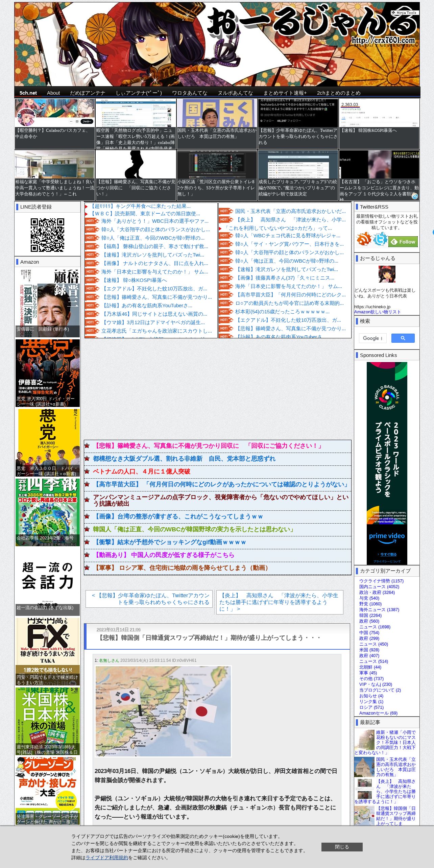
Task: Open the だめぽアンテナ menu item
Action: (x=88, y=93)
